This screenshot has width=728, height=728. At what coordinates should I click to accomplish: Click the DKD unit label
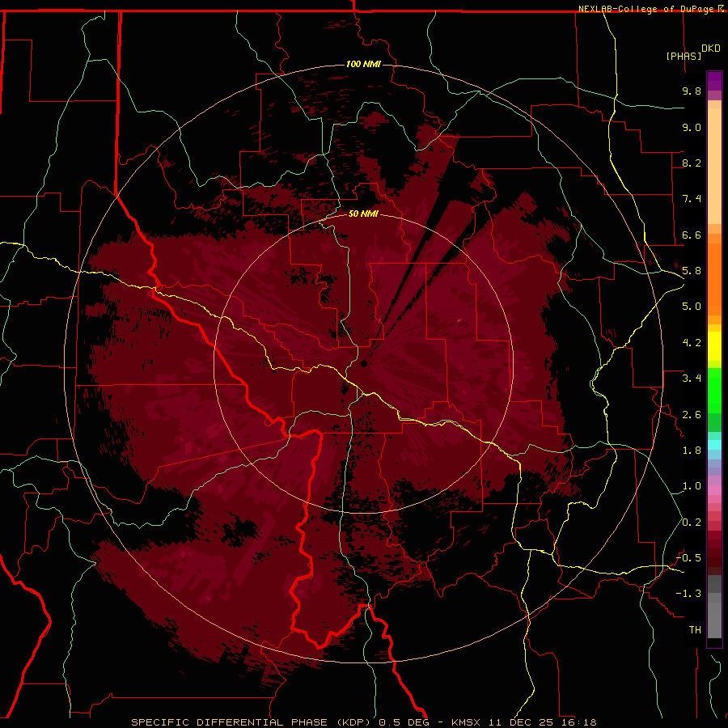(x=711, y=49)
